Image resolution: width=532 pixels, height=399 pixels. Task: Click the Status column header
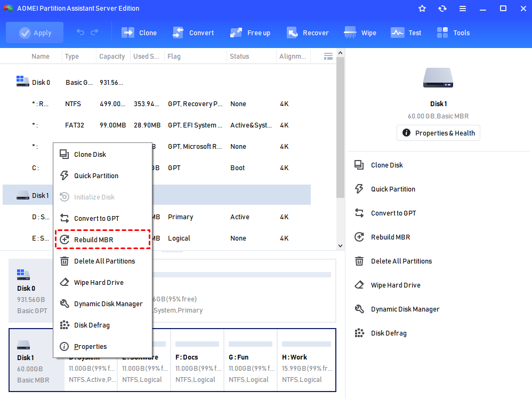[x=239, y=57]
